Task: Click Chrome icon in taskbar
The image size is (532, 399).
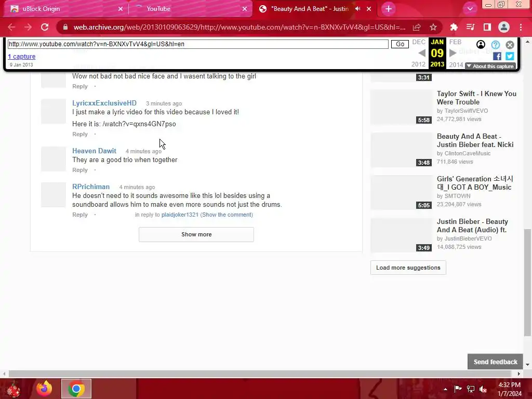Action: click(x=76, y=389)
